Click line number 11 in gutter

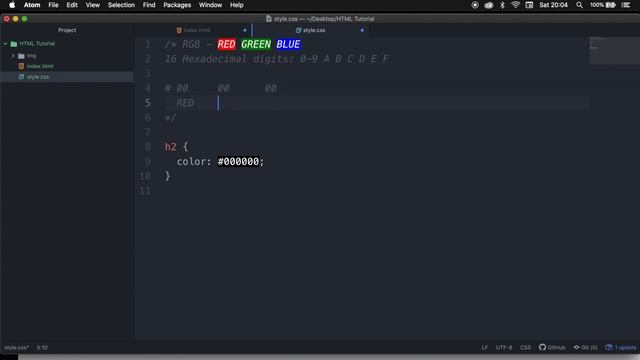pyautogui.click(x=145, y=191)
